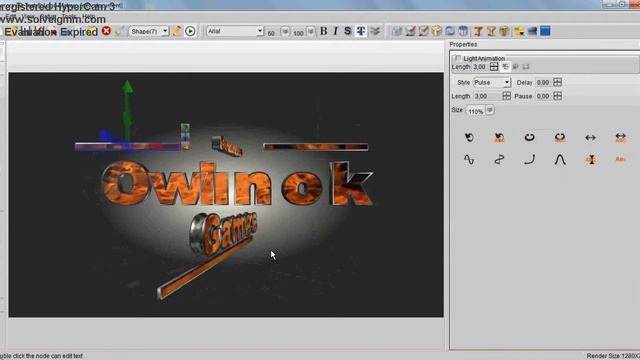Click the Games 3D text in canvas

point(224,233)
